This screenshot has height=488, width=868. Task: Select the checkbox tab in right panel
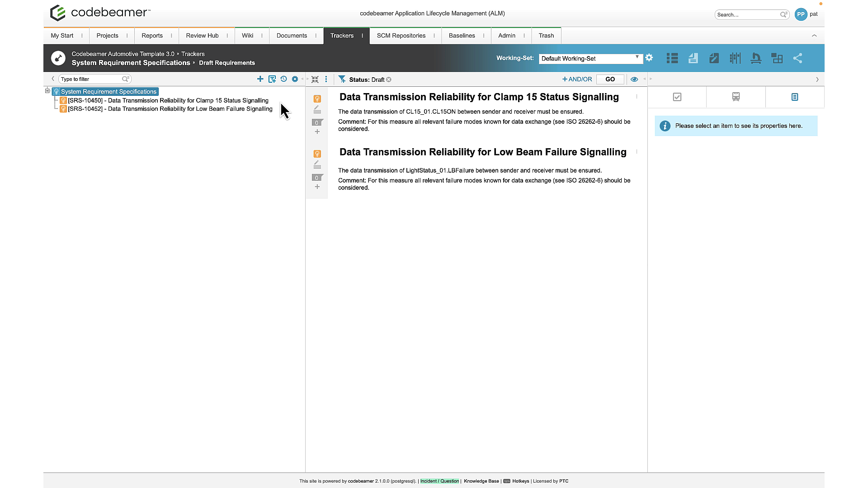[677, 97]
